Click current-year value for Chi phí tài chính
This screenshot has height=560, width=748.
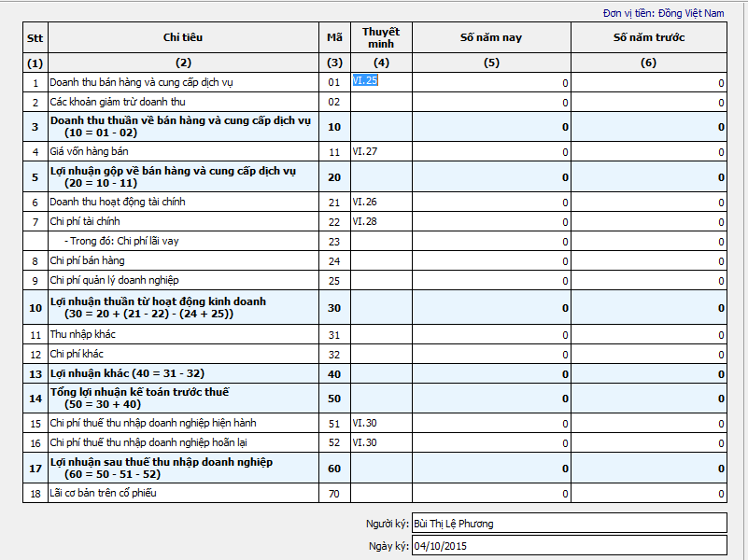492,222
